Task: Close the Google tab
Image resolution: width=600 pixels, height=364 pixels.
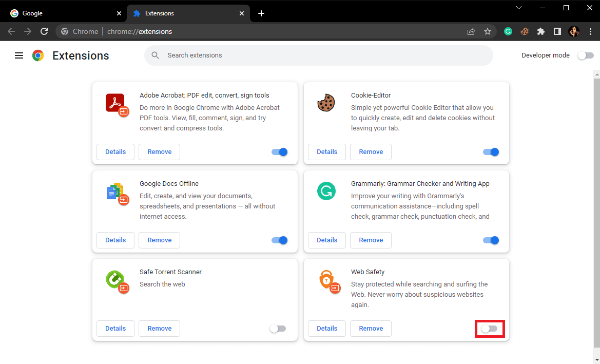Action: (x=119, y=13)
